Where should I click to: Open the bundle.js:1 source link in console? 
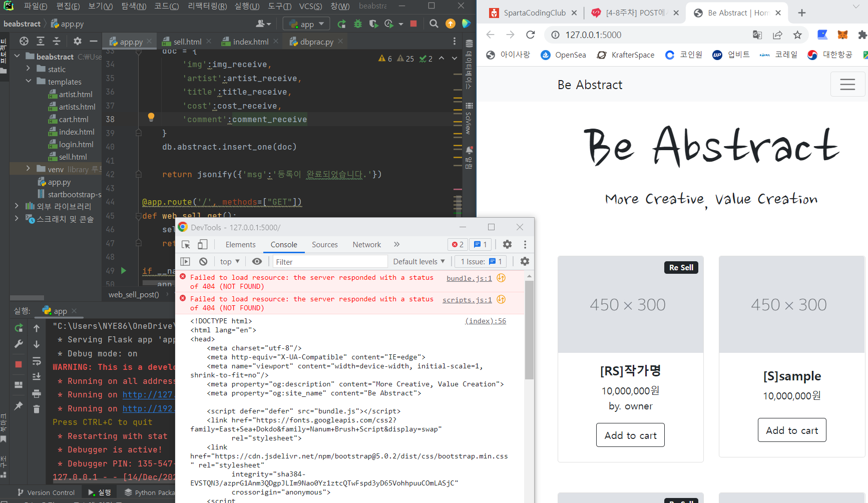tap(469, 278)
